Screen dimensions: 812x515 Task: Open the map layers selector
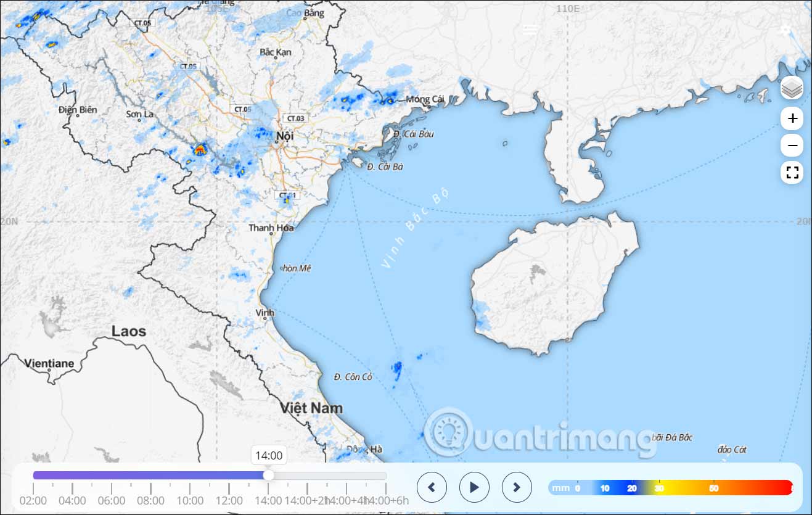coord(792,88)
